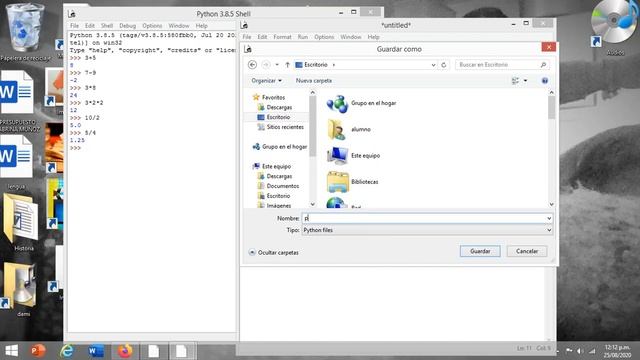Viewport: 640px width, 360px height.
Task: Open Internet Explorer from the taskbar
Action: 67,351
